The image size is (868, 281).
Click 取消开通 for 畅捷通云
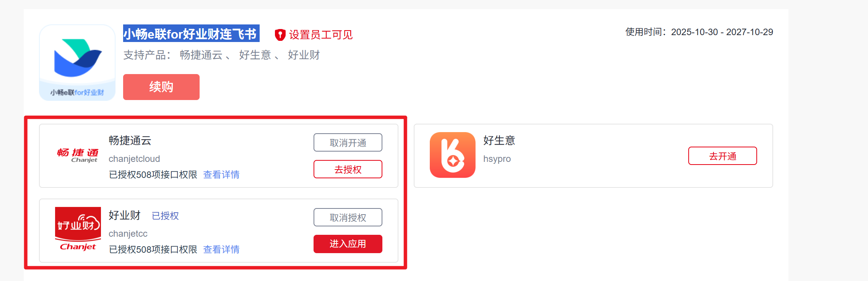pyautogui.click(x=348, y=143)
